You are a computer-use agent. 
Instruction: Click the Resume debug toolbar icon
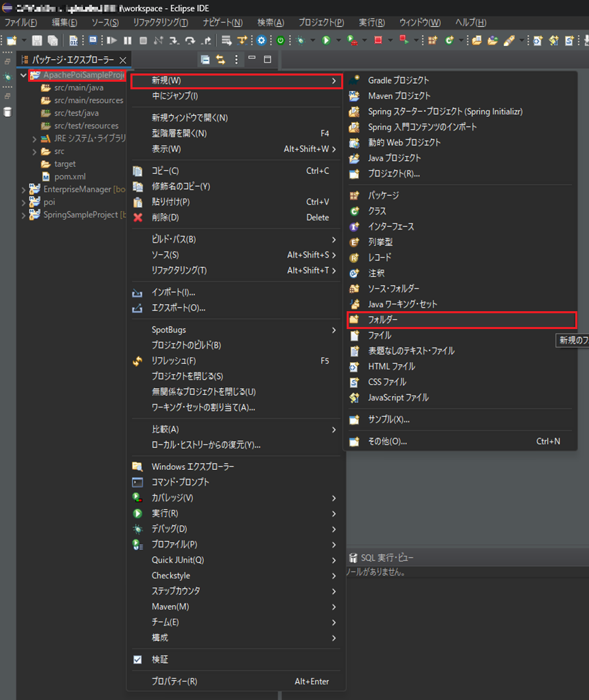(111, 41)
